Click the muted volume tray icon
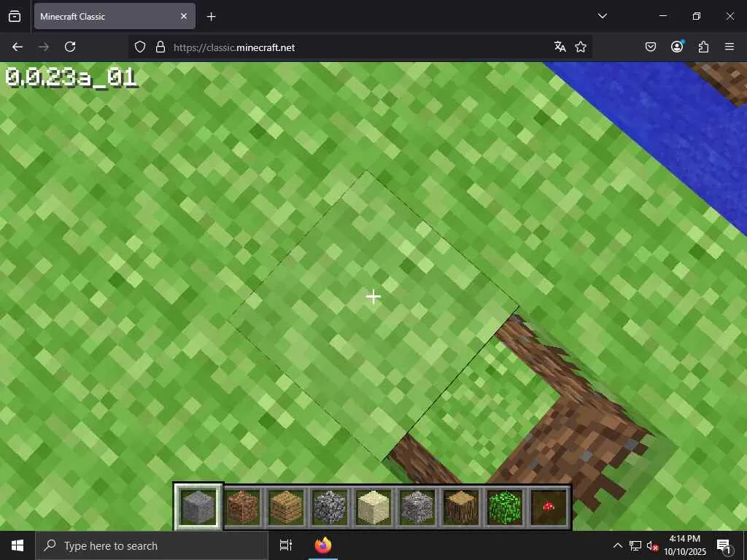Viewport: 747px width, 560px height. (x=652, y=545)
